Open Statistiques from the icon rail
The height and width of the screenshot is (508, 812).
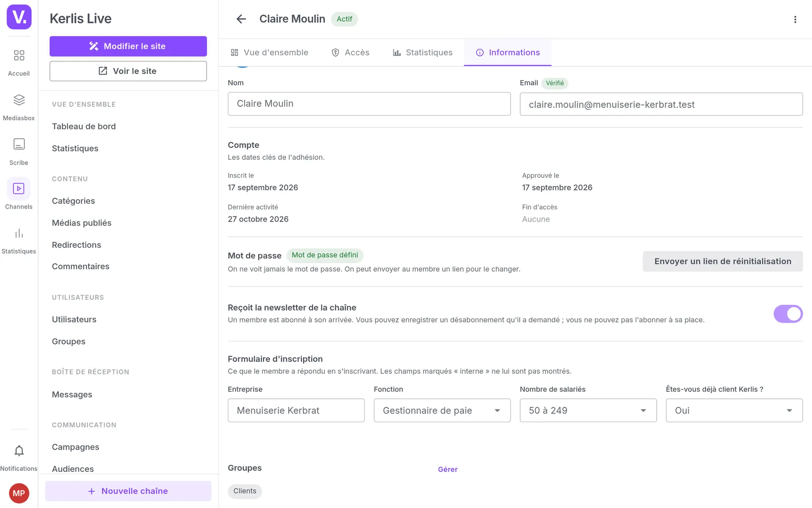tap(19, 240)
